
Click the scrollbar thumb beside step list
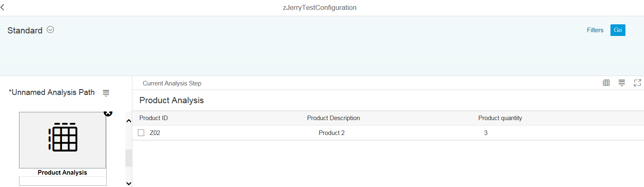[129, 158]
